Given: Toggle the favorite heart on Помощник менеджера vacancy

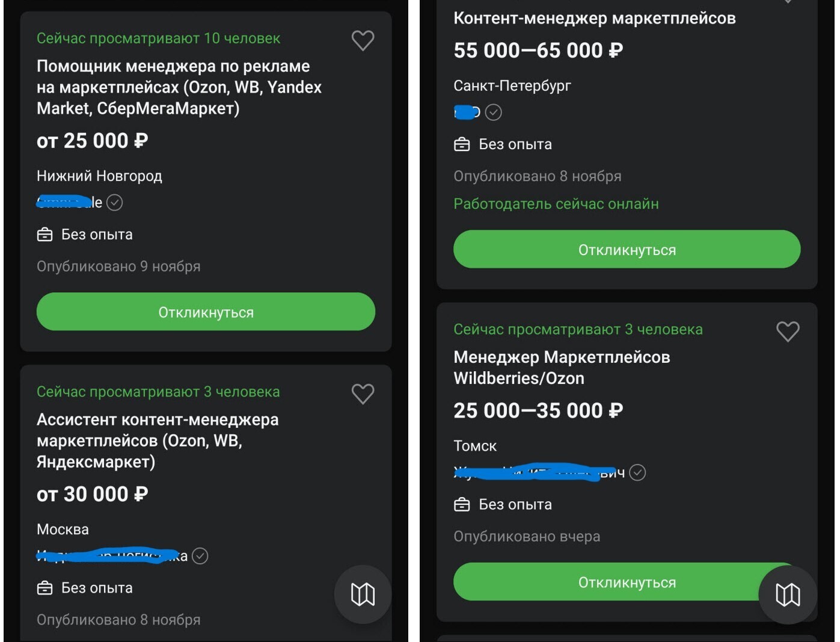Looking at the screenshot, I should (x=363, y=40).
